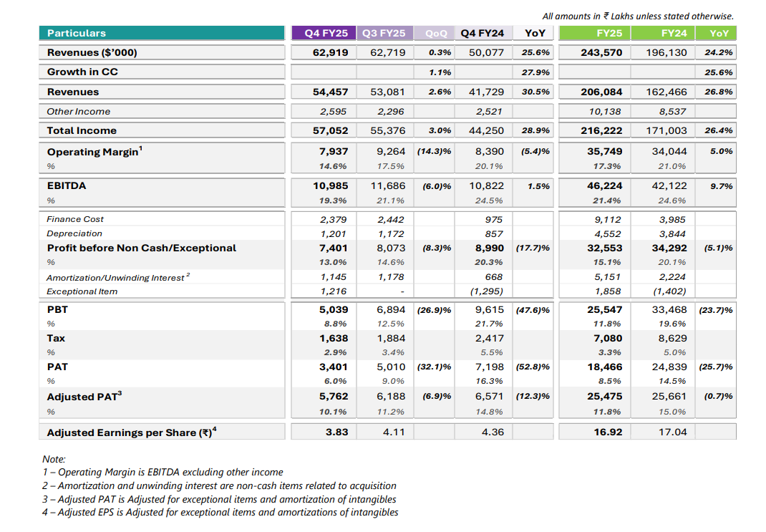Screen dimensions: 766x532
Task: Click the green 'FY25' column header
Action: coord(594,33)
